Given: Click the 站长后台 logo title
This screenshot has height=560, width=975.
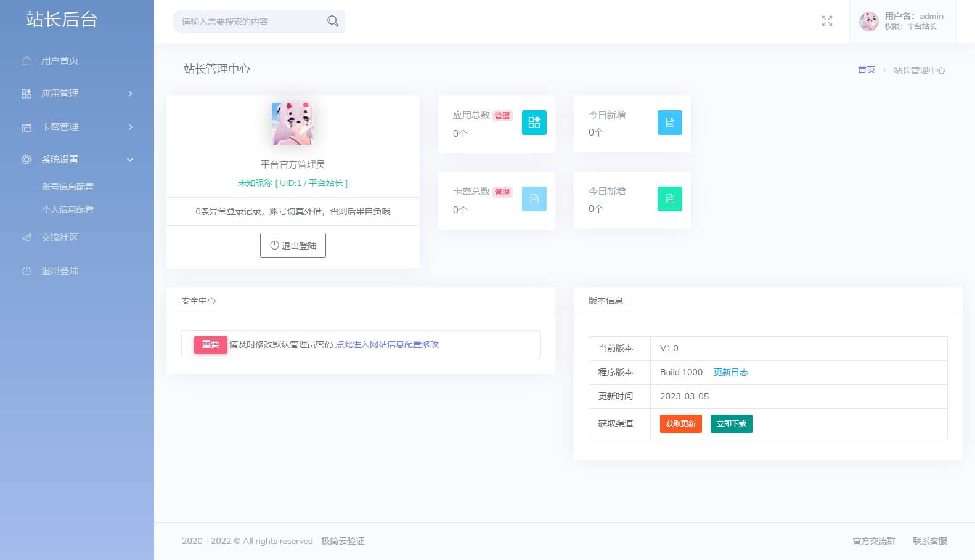Looking at the screenshot, I should point(62,19).
